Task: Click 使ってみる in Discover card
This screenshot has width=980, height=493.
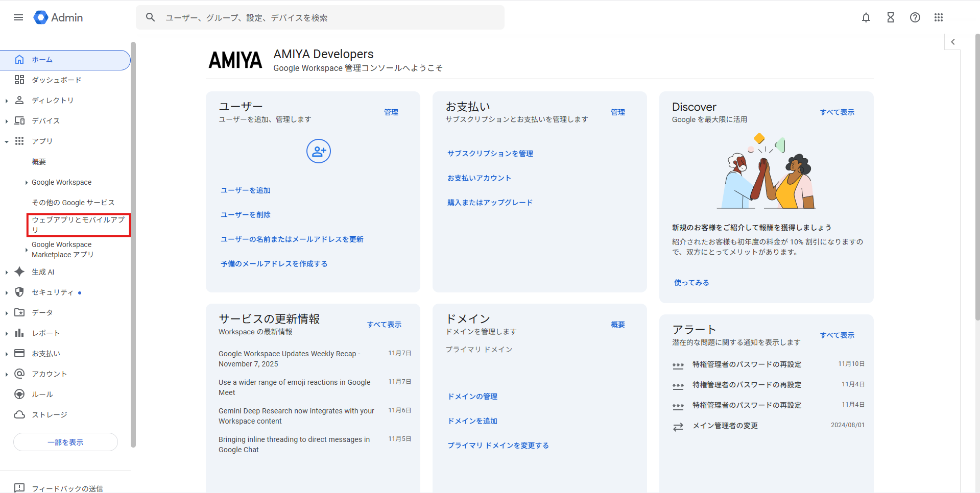Action: (x=691, y=283)
